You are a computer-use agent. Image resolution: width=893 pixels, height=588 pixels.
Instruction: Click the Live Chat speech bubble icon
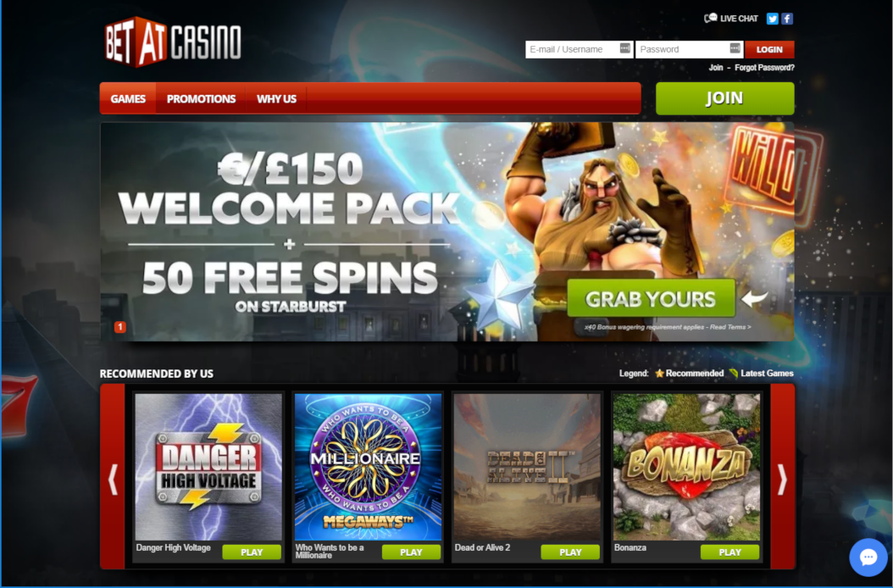pos(710,19)
